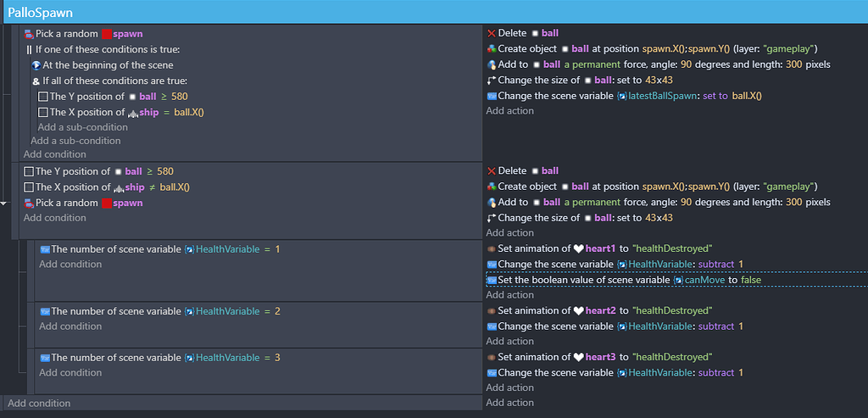The width and height of the screenshot is (868, 418).
Task: Click the red spawn object swatch in first condition
Action: [107, 34]
